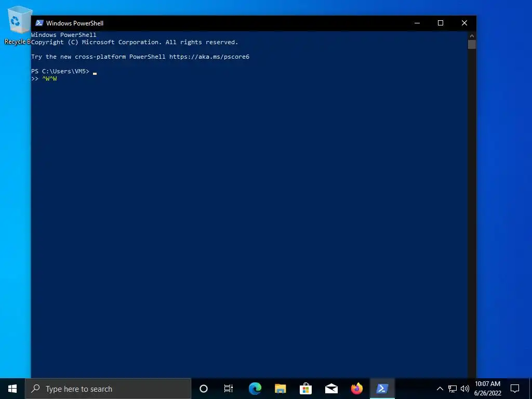Open Task View from the taskbar

(x=229, y=389)
